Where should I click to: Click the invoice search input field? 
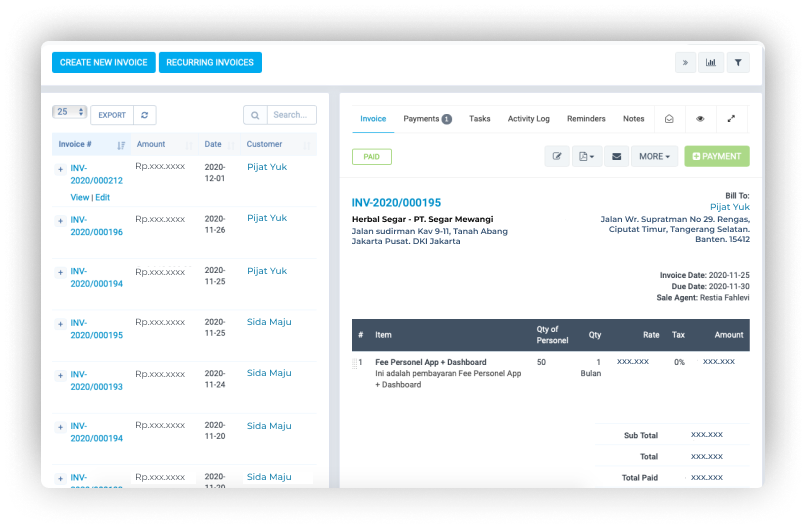click(291, 115)
